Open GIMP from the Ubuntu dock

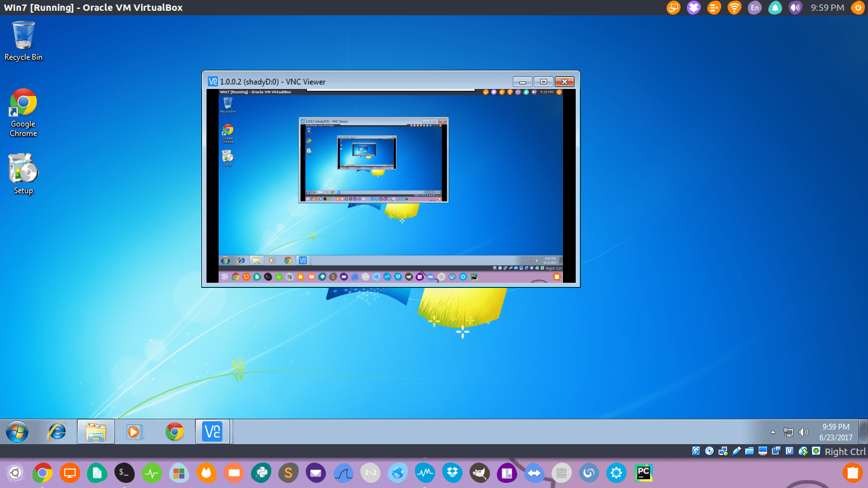point(480,473)
